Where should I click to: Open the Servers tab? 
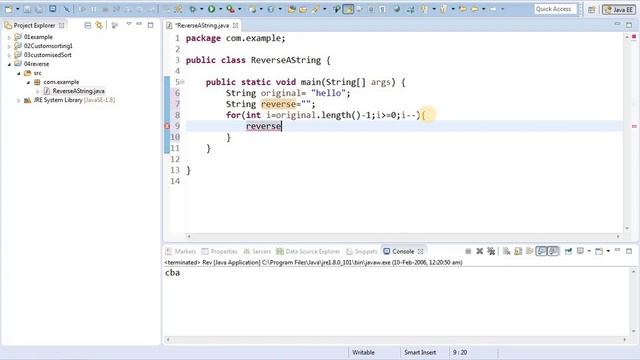[257, 251]
